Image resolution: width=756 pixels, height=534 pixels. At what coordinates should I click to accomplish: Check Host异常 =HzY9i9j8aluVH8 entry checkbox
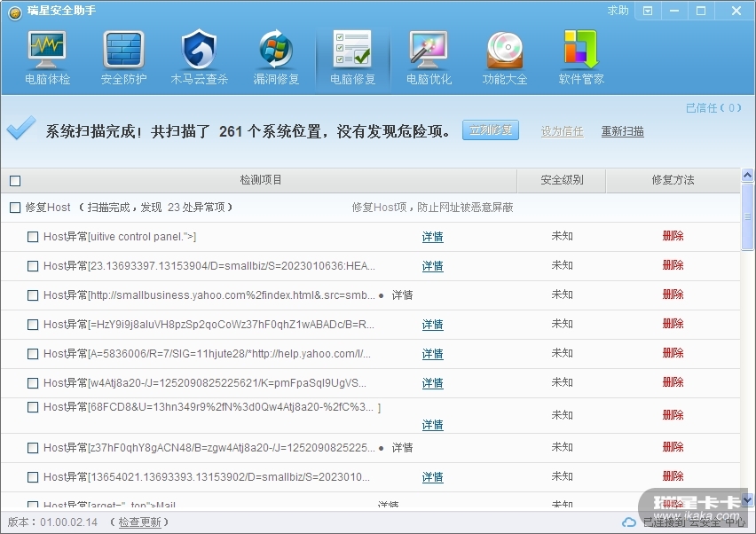[33, 325]
